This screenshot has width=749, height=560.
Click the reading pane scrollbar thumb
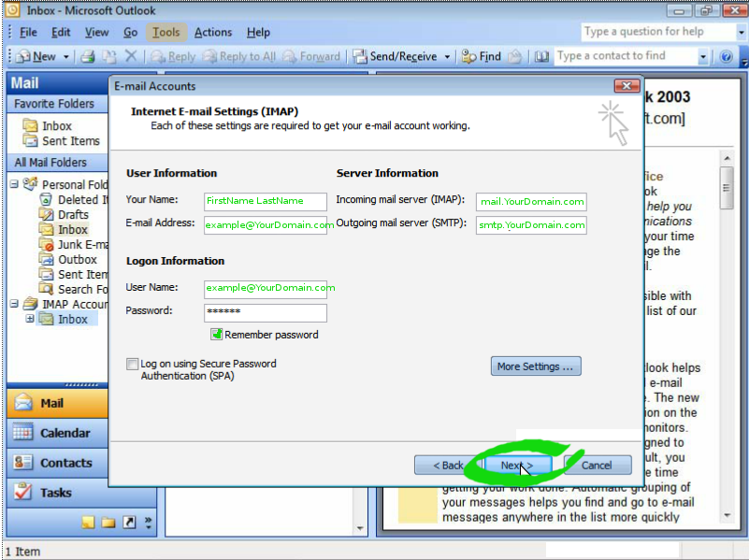pos(727,188)
